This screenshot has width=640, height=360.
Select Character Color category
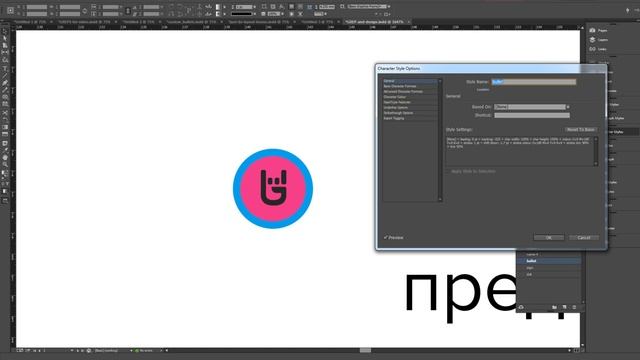[410, 97]
